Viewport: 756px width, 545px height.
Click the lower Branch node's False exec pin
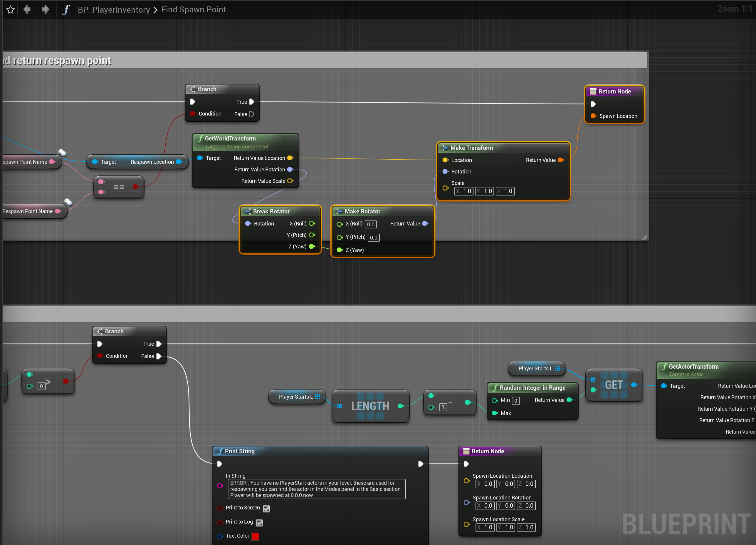(x=159, y=356)
